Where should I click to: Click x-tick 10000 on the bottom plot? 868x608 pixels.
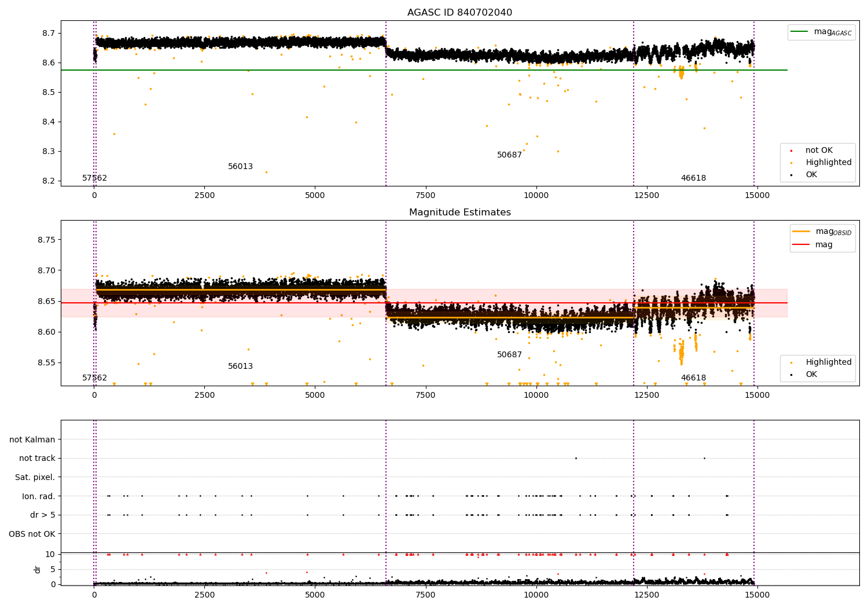[536, 595]
